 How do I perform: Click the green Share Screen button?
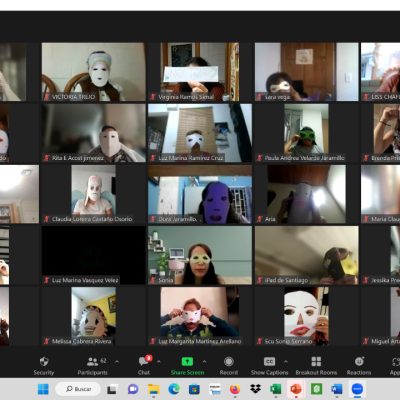tap(187, 366)
